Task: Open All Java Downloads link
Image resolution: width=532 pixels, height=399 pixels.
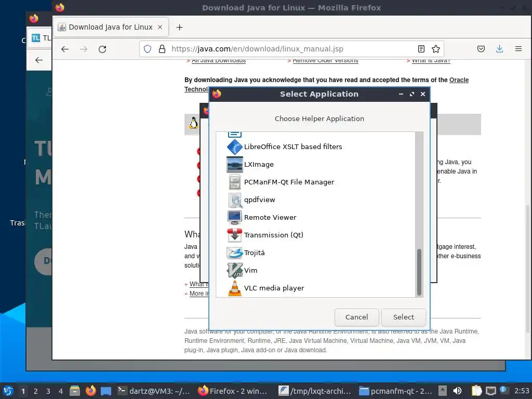Action: (x=219, y=61)
